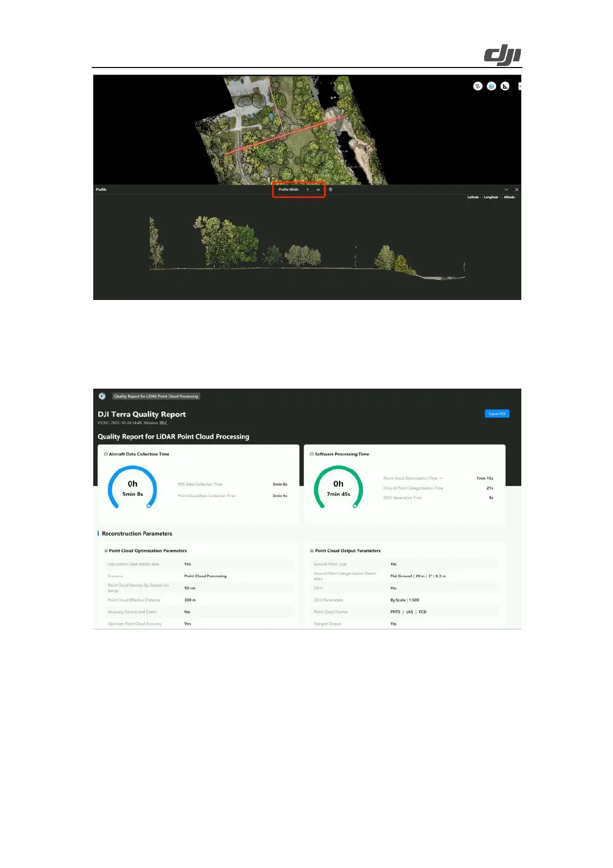Close the Profile panel
The height and width of the screenshot is (868, 613).
(517, 190)
